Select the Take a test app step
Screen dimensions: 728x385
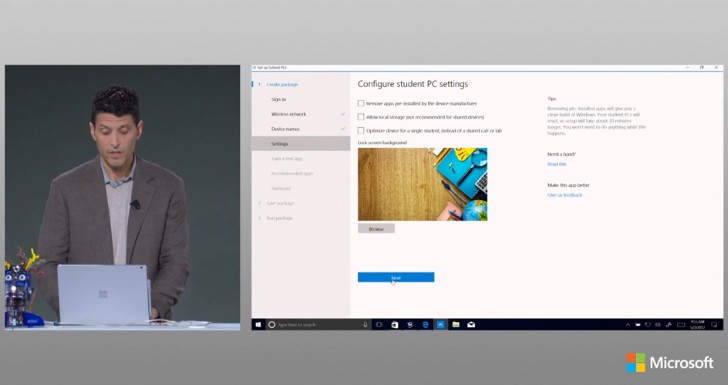287,159
